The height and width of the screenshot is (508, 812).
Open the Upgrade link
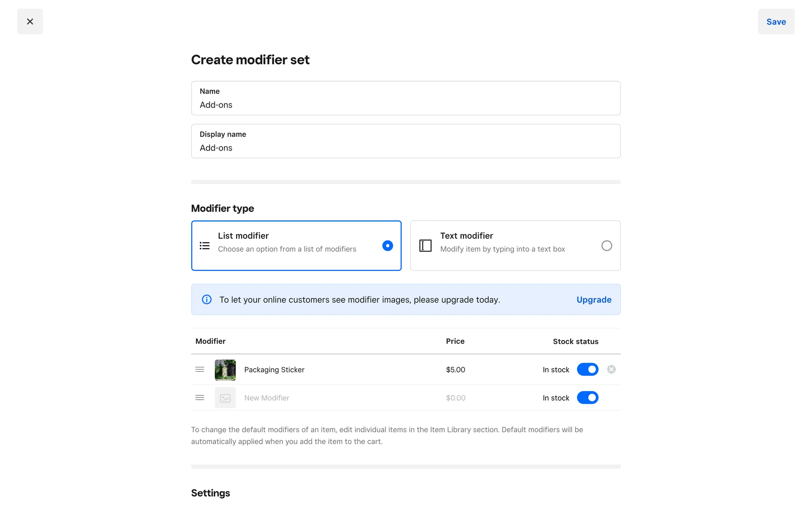click(x=593, y=300)
